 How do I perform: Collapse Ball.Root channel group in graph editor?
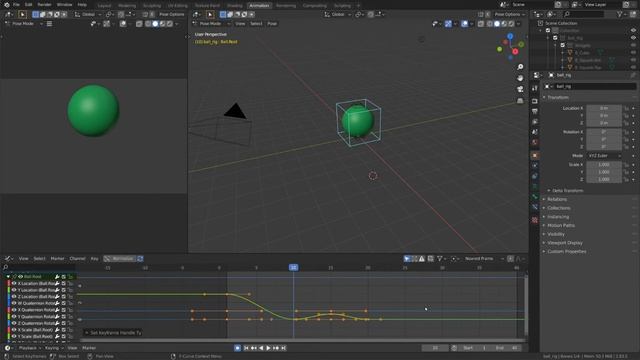click(8, 277)
